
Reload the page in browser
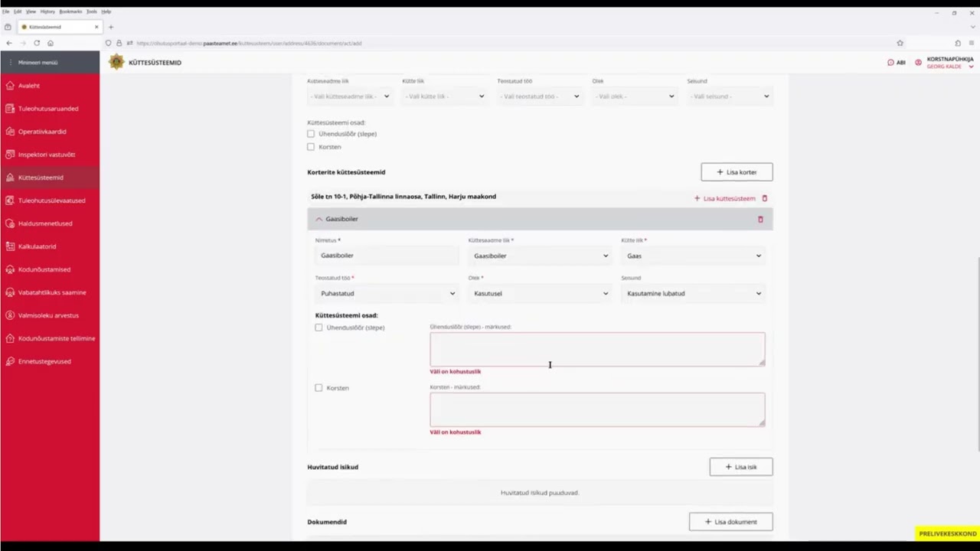(37, 43)
